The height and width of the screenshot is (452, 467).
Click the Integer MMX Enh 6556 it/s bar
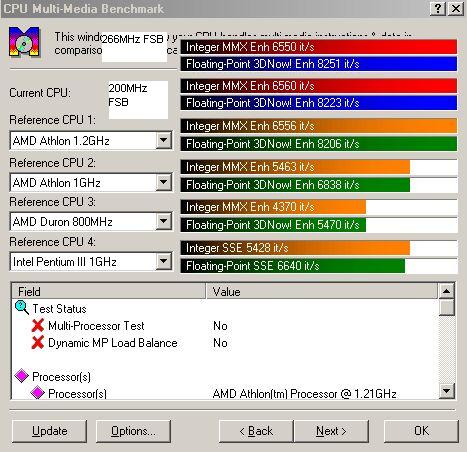[319, 126]
